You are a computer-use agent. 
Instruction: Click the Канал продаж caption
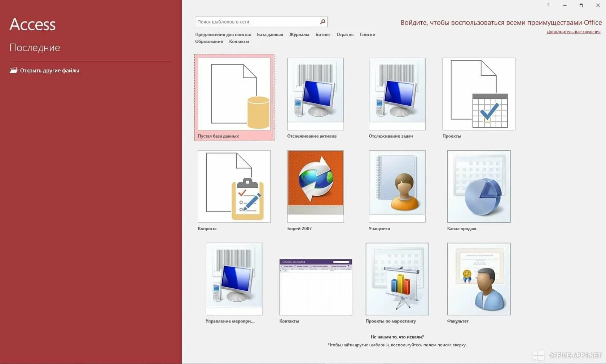point(462,228)
